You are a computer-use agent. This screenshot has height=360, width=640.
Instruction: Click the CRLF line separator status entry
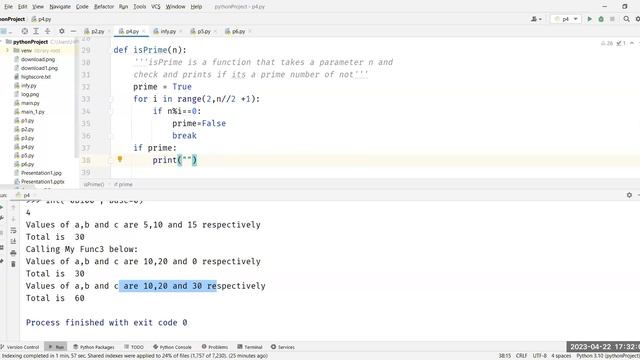point(521,356)
